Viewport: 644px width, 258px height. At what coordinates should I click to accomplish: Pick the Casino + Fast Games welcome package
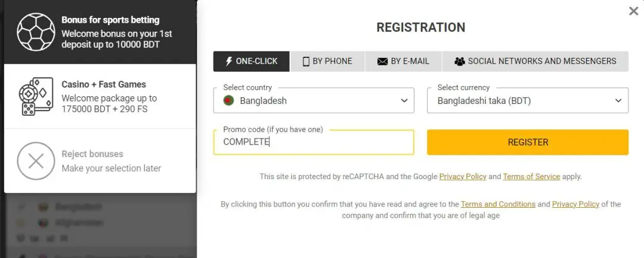pos(110,97)
